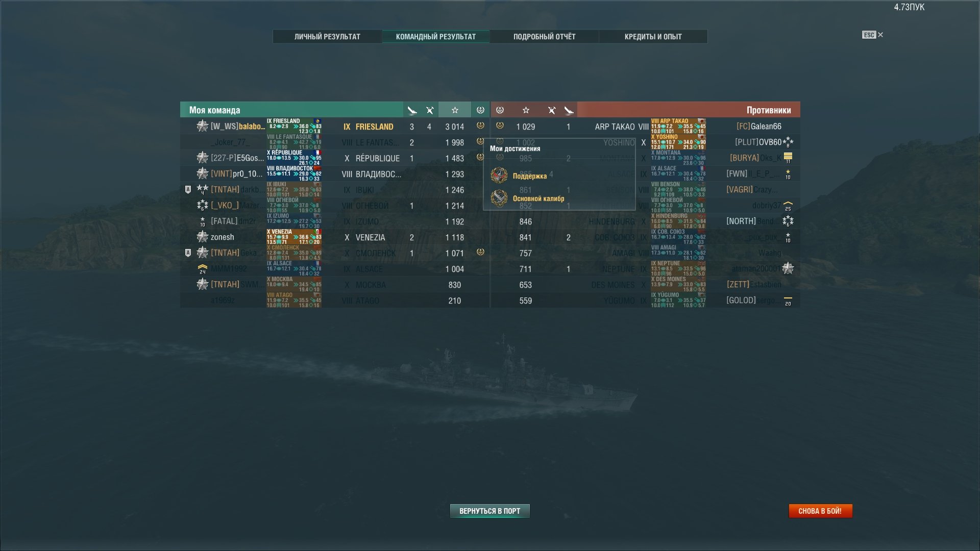980x551 pixels.
Task: Switch to Подробный отчёт tab
Action: point(544,37)
